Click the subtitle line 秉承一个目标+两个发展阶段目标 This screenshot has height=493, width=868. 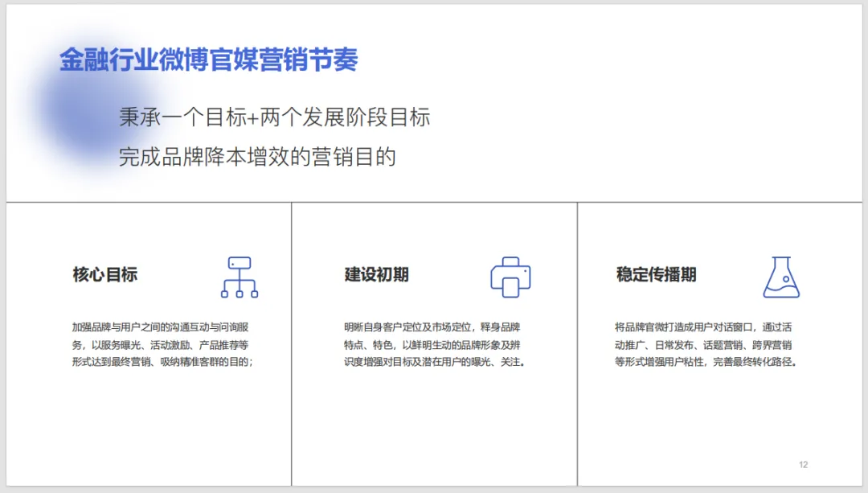coord(275,117)
